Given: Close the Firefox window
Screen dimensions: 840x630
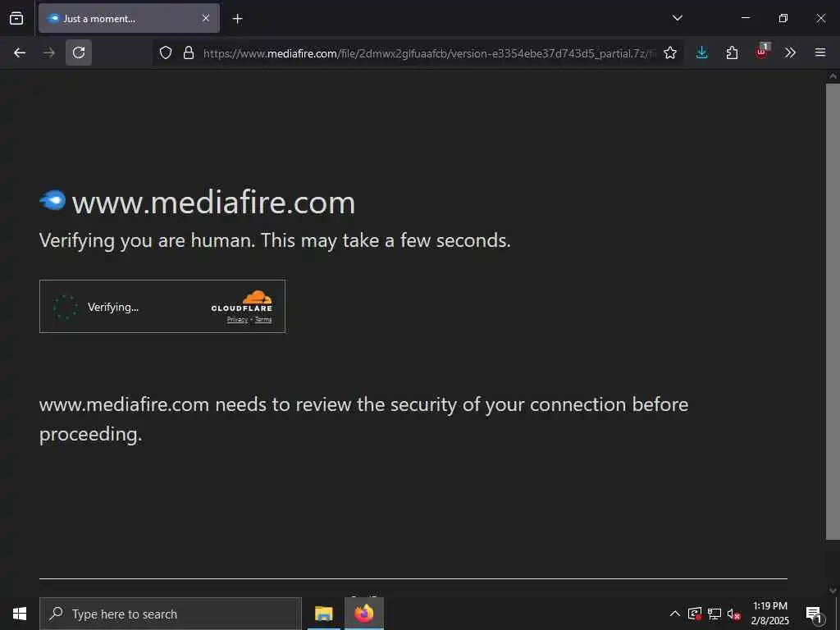Looking at the screenshot, I should 820,18.
